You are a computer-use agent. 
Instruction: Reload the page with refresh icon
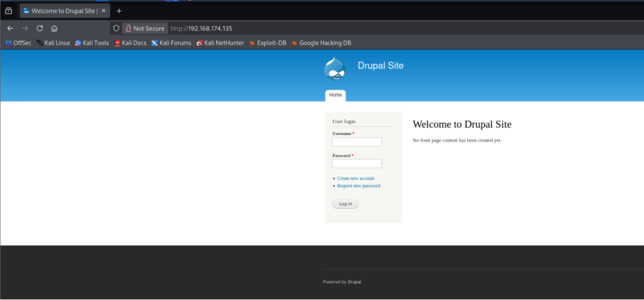click(40, 28)
